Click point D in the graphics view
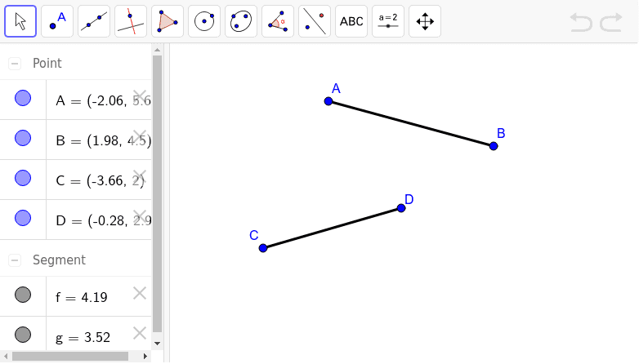Viewport: 639px width, 364px height. click(401, 208)
